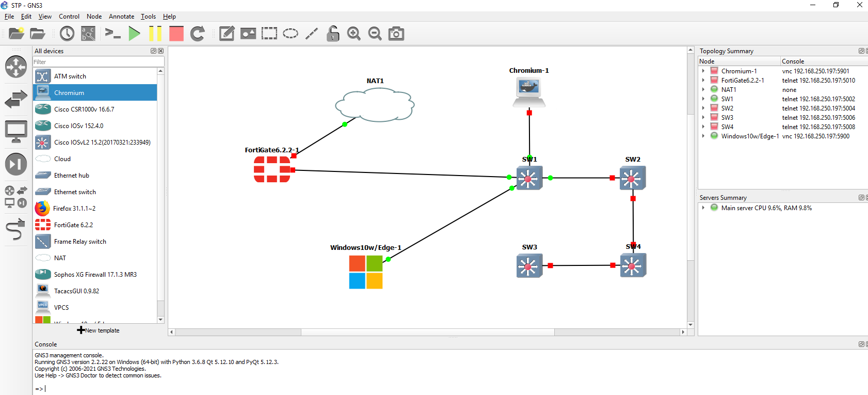Image resolution: width=868 pixels, height=395 pixels.
Task: Open the Tools menu
Action: (148, 17)
